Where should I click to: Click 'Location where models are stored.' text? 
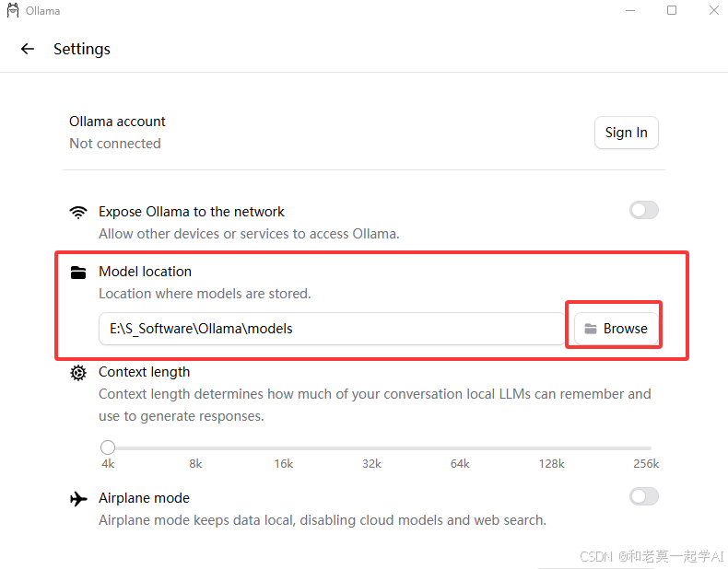[205, 294]
